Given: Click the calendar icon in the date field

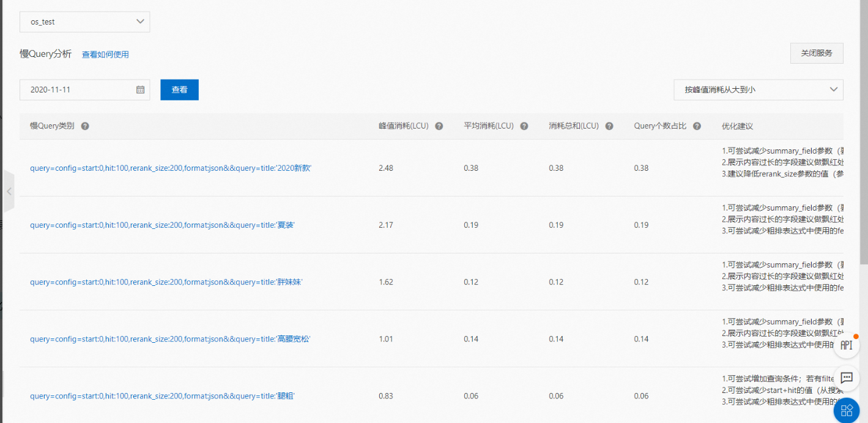Looking at the screenshot, I should tap(140, 89).
